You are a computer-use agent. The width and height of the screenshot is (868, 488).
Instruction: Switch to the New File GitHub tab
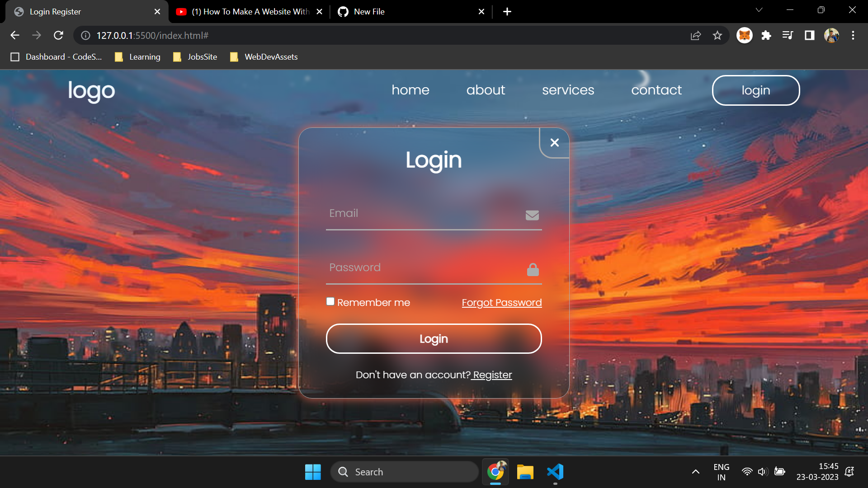pos(398,11)
